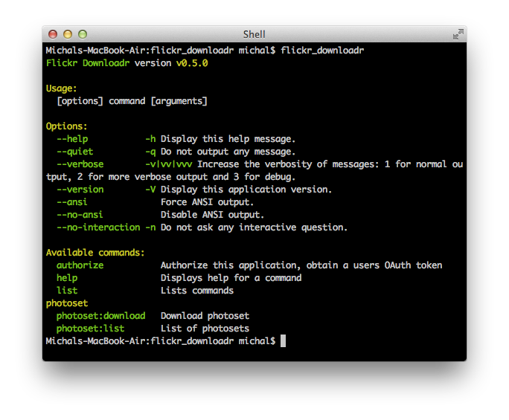Click the green 'help' command name
The width and height of the screenshot is (509, 420).
(x=67, y=278)
